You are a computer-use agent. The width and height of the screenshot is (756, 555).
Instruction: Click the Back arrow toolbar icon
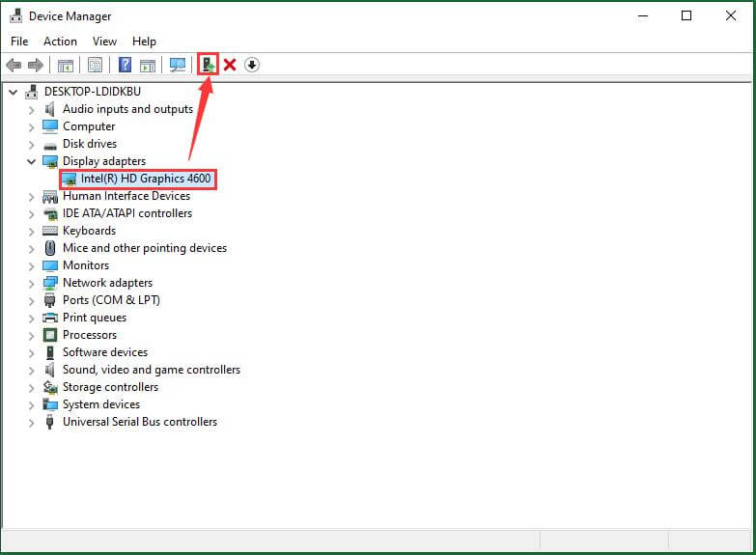(x=14, y=65)
